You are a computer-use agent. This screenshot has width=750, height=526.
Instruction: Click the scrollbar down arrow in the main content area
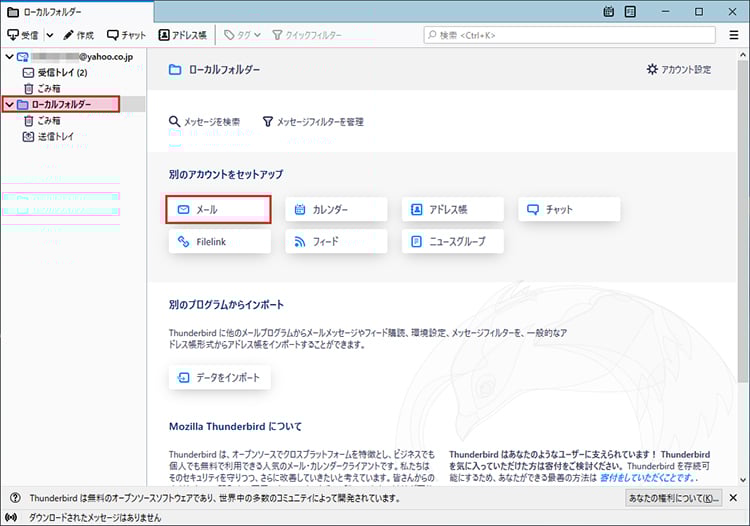742,480
